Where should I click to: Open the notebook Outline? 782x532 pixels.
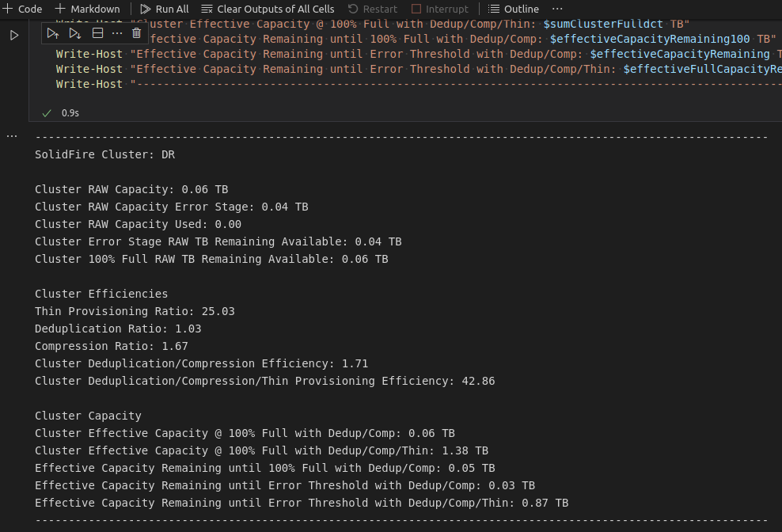[x=513, y=9]
